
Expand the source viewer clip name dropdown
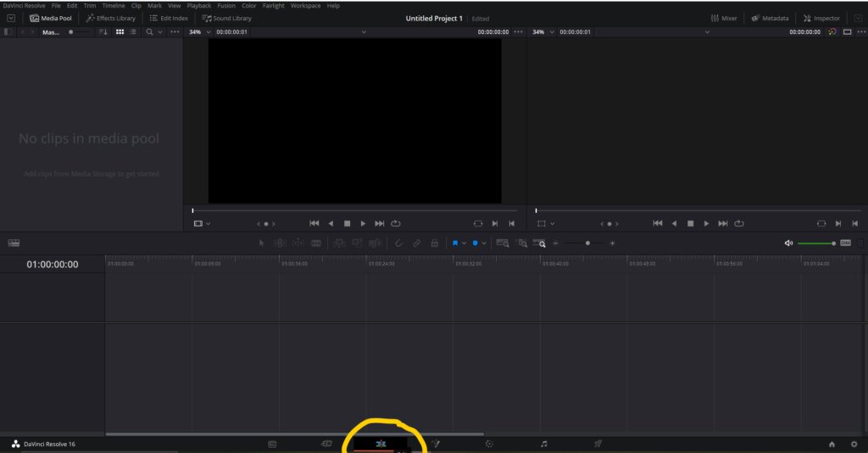pyautogui.click(x=364, y=32)
